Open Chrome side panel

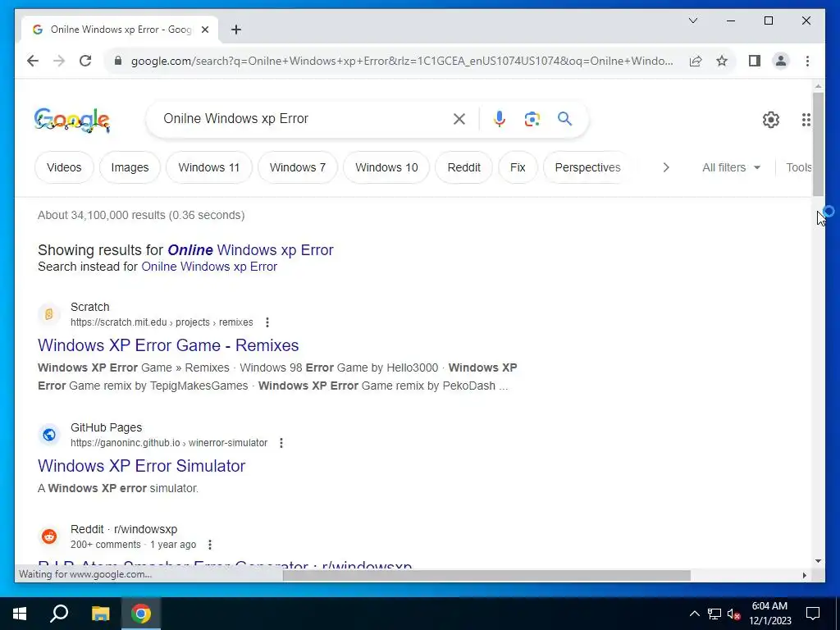click(x=755, y=61)
